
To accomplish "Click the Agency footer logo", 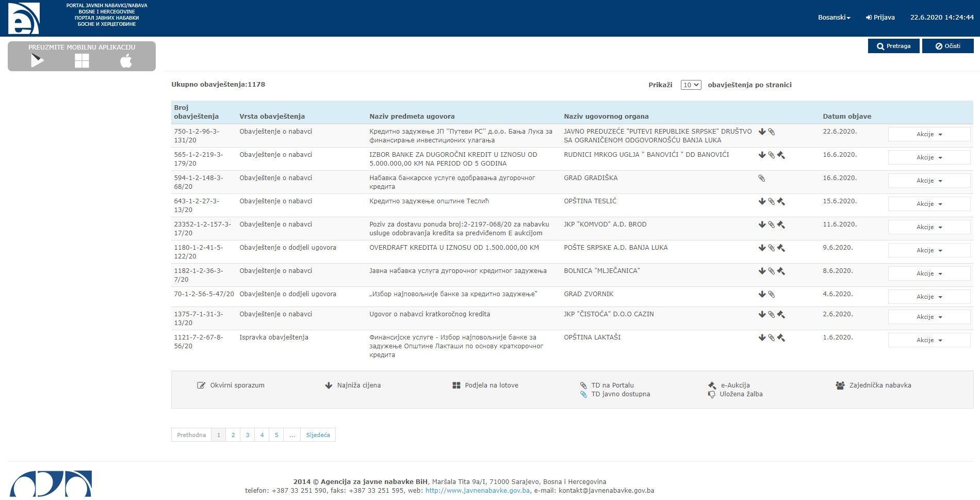I will (x=51, y=484).
